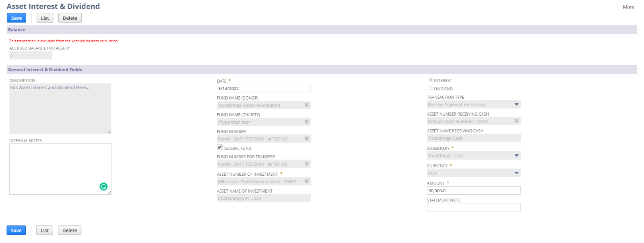
Task: Open the More menu
Action: (x=628, y=7)
